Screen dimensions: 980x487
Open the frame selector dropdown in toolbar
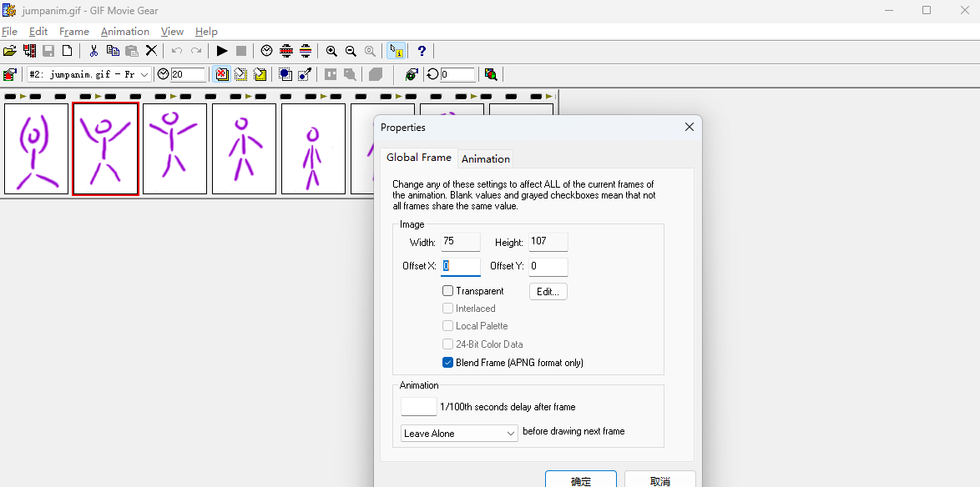[144, 74]
